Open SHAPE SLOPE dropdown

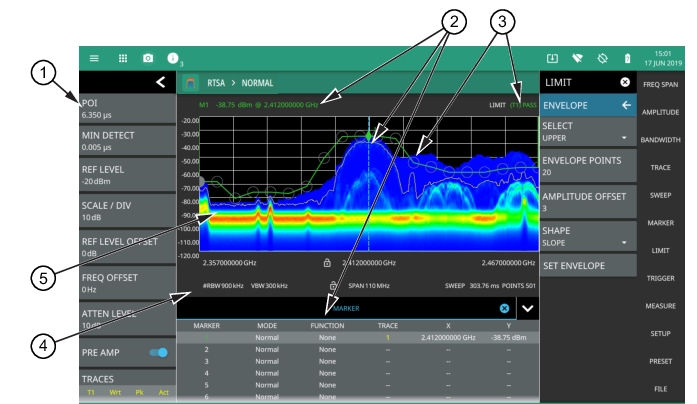588,236
